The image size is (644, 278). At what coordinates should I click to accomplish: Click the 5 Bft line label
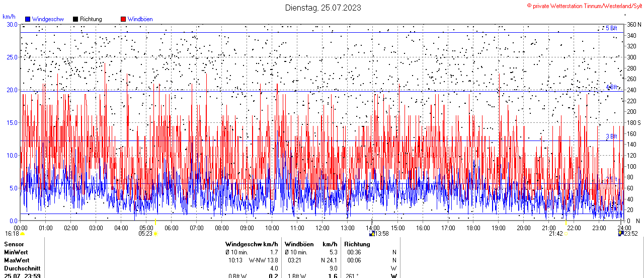click(611, 28)
